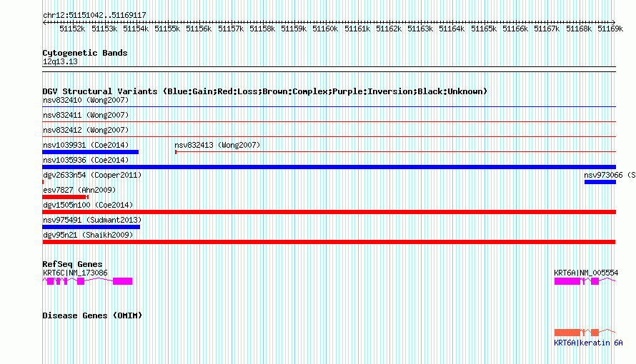Open the KRT6A|keratin 6A OMIM link
This screenshot has width=636, height=364.
588,343
